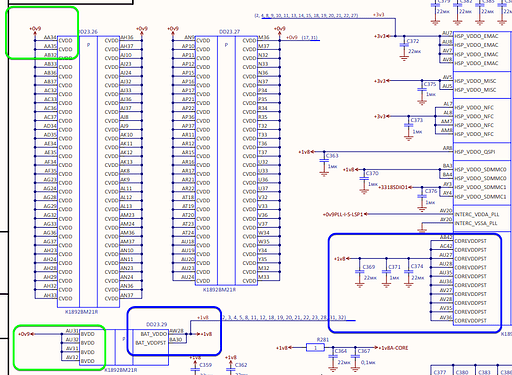The width and height of the screenshot is (512, 375).
Task: Select K1892BM21R label under BVDD block
Action: (121, 370)
